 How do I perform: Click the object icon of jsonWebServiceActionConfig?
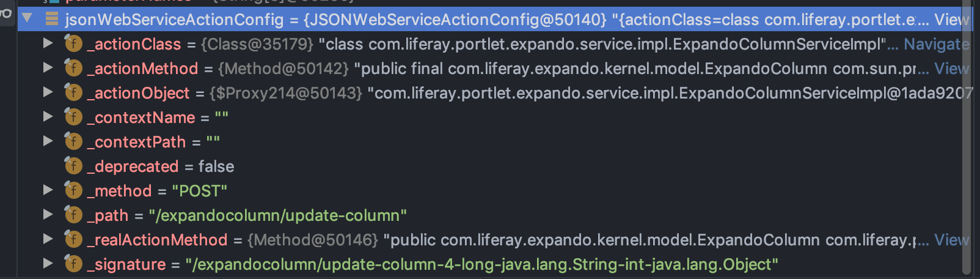[52, 19]
